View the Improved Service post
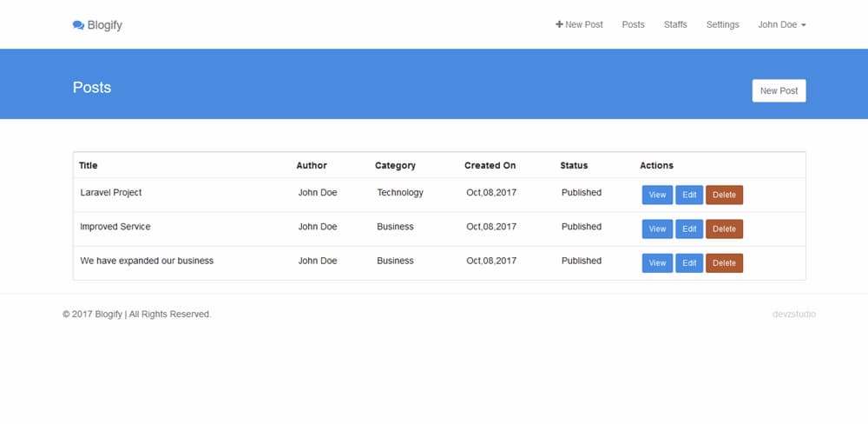Image resolution: width=868 pixels, height=424 pixels. tap(657, 229)
